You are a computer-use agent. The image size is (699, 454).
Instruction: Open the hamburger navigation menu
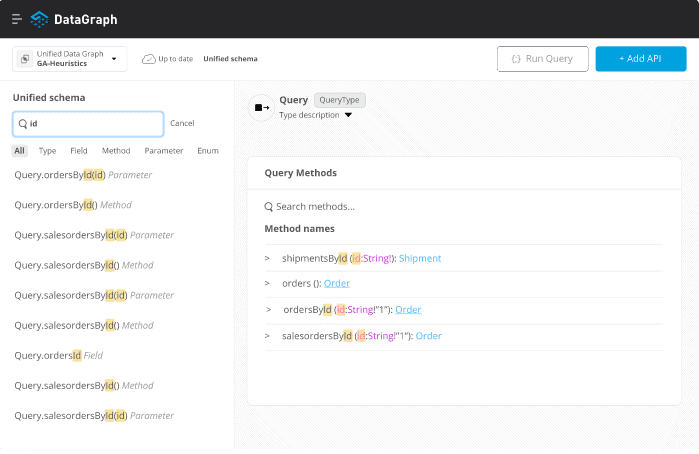tap(17, 19)
